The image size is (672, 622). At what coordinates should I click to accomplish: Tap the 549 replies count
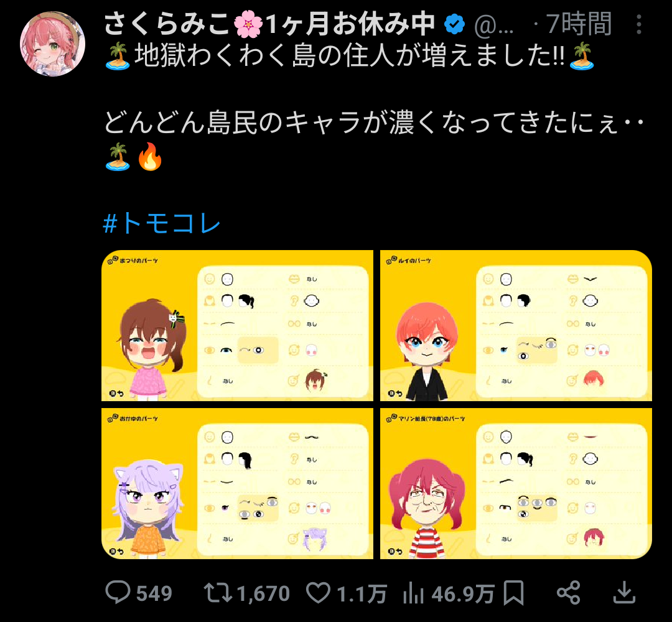pos(154,594)
